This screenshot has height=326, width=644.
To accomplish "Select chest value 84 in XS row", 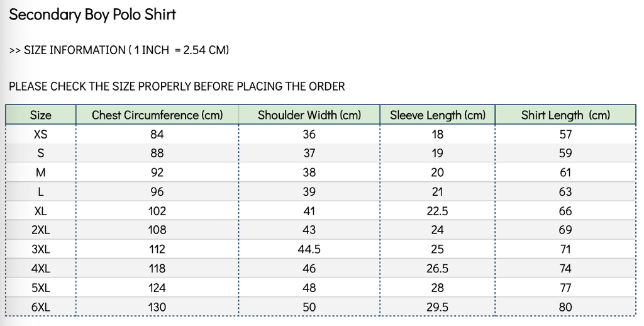I will (x=157, y=134).
